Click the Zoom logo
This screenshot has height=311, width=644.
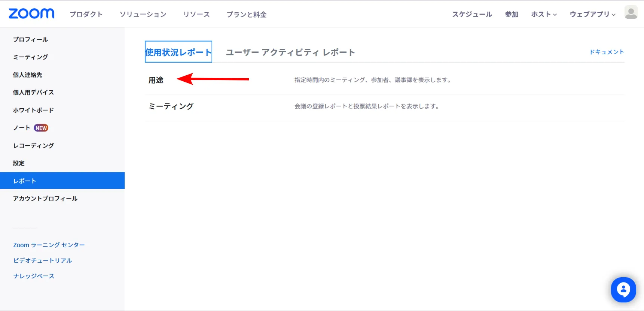click(x=31, y=14)
